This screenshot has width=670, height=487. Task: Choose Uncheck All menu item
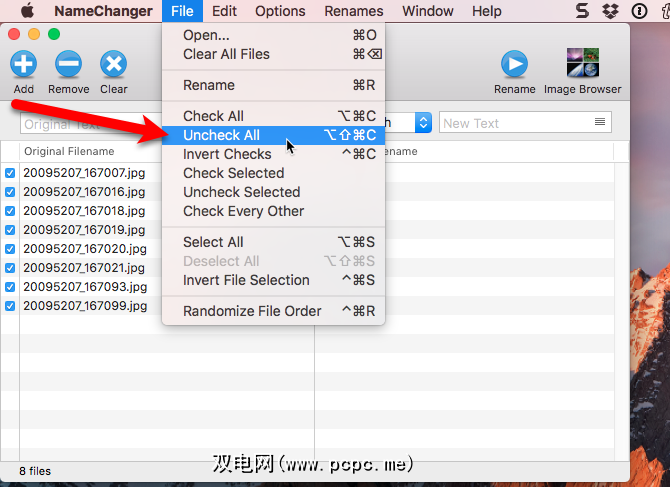point(273,135)
